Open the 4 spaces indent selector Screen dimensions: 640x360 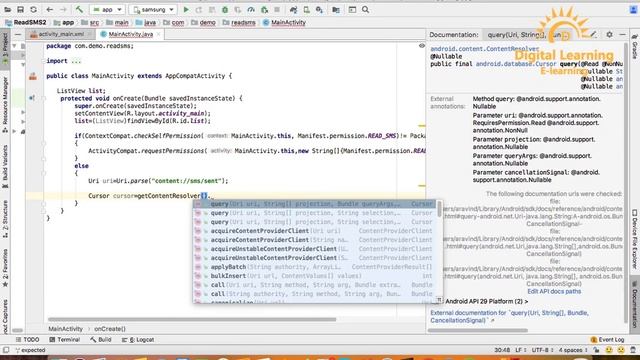coord(573,350)
